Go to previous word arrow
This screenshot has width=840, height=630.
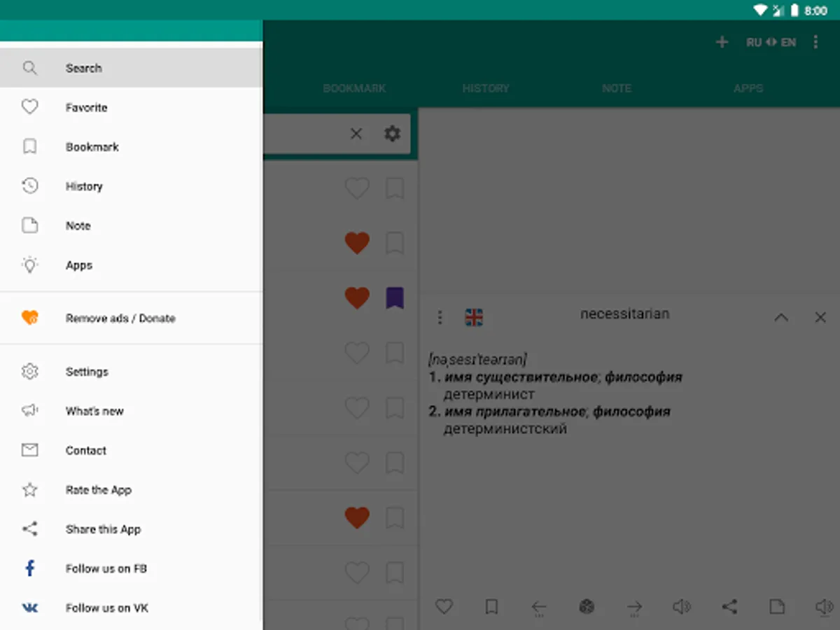[539, 608]
